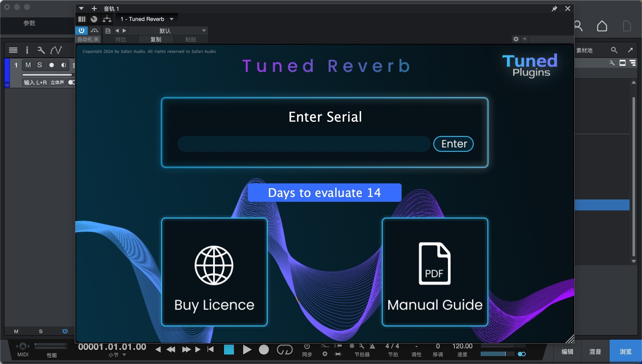Image resolution: width=642 pixels, height=364 pixels.
Task: Click the 粘贴 paste button
Action: [x=191, y=39]
